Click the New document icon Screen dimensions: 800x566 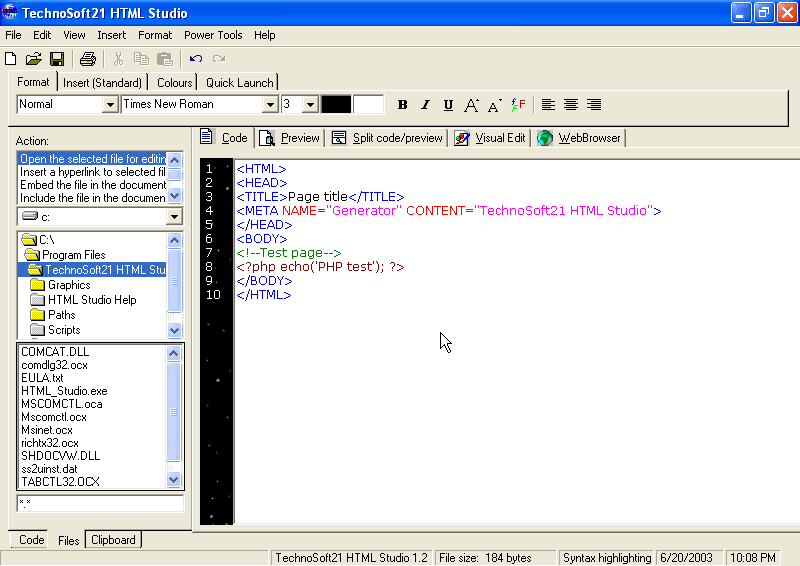[11, 59]
